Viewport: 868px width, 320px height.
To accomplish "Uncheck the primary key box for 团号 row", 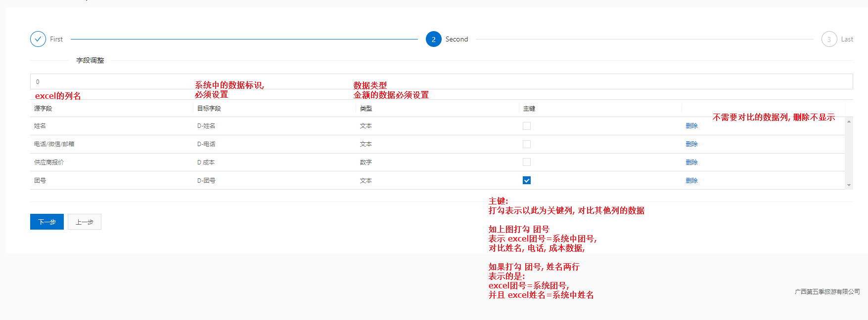I will (527, 180).
